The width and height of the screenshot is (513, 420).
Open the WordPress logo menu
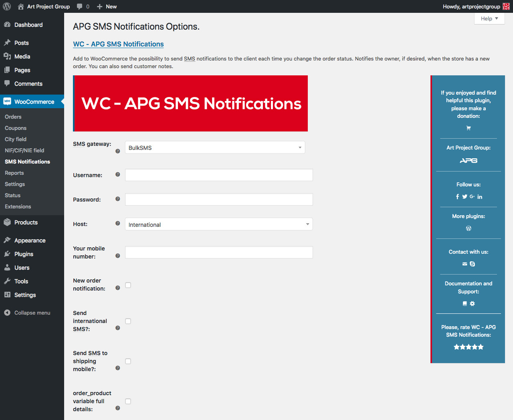click(7, 6)
